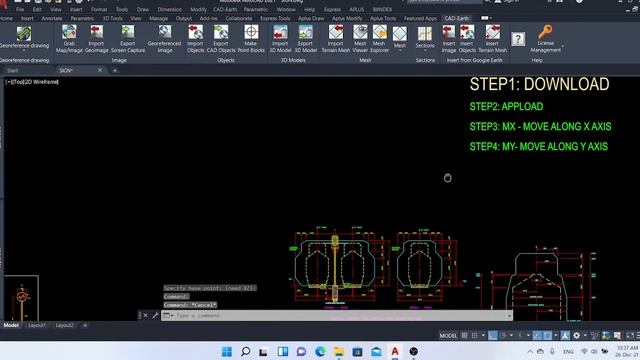The image size is (640, 360).
Task: Click the Export Screen Capture icon
Action: (x=128, y=39)
